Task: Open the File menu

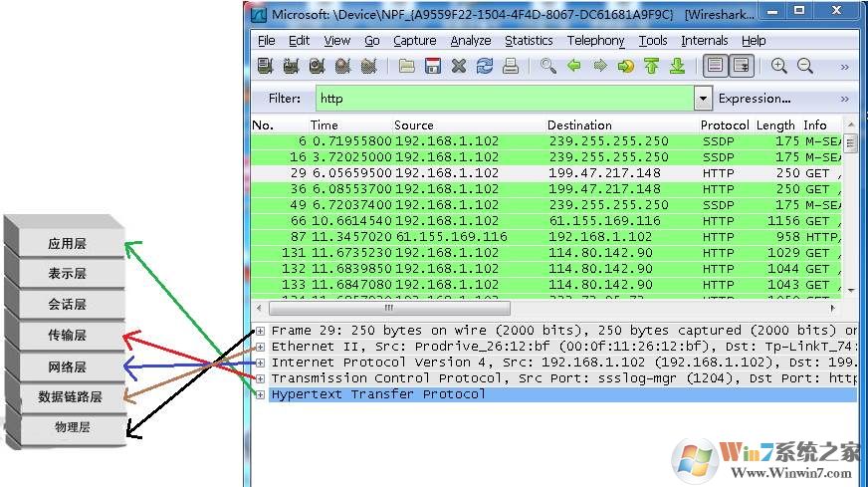Action: [266, 41]
